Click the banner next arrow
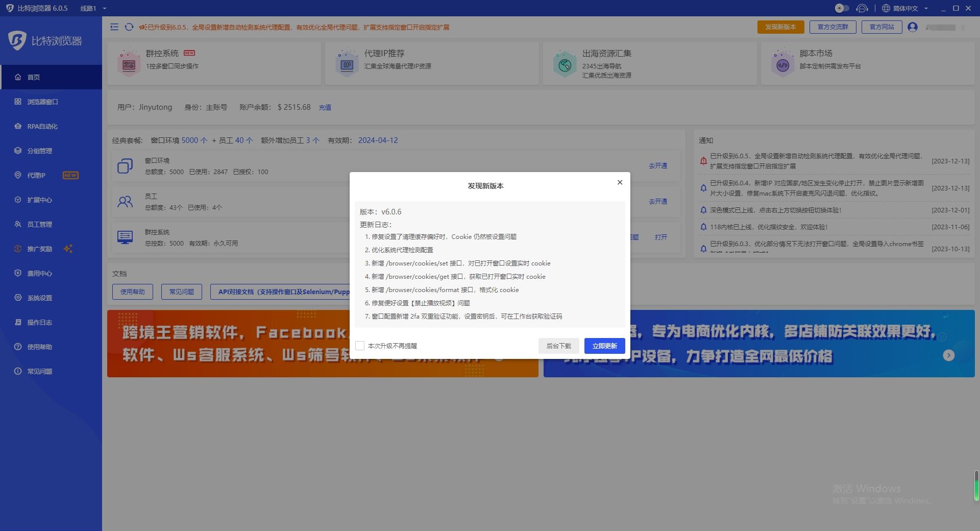980x531 pixels. click(x=949, y=355)
